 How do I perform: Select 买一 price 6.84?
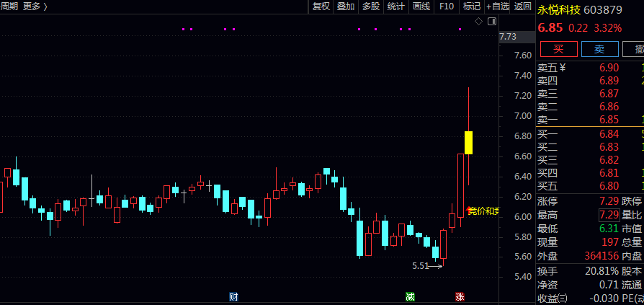point(609,134)
